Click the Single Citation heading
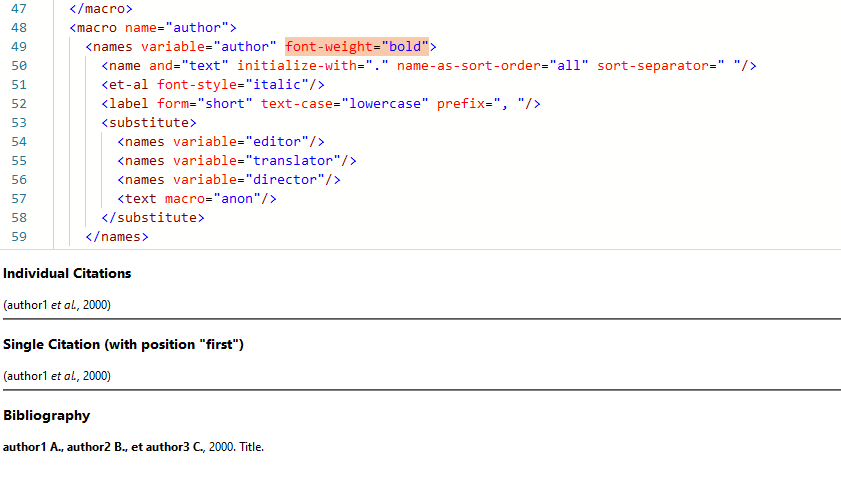This screenshot has width=841, height=501. tap(123, 344)
